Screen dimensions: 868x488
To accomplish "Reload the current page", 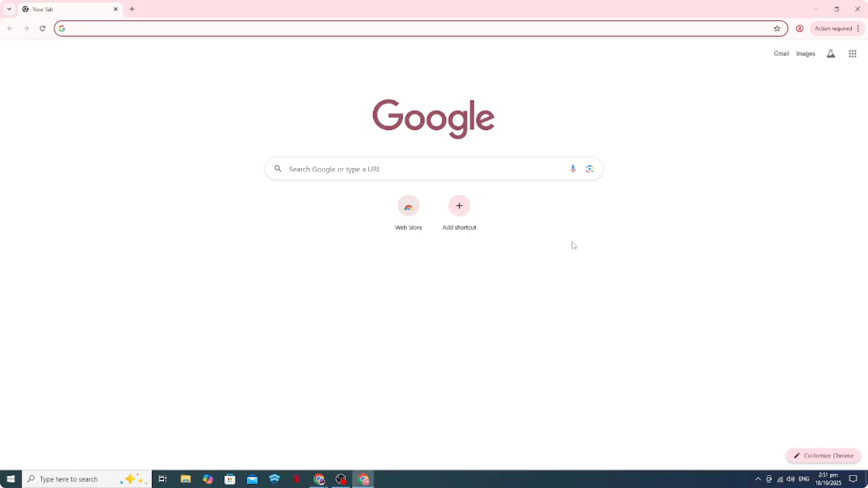I will point(42,28).
